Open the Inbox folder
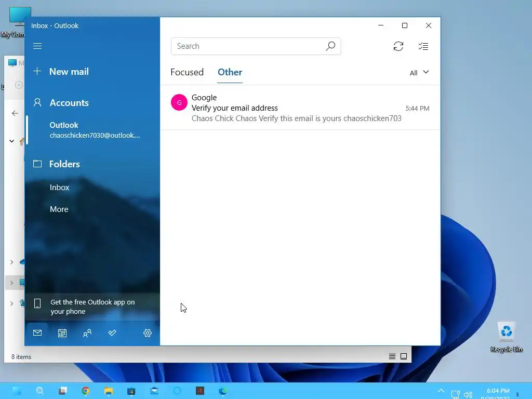Image resolution: width=532 pixels, height=399 pixels. pyautogui.click(x=59, y=188)
